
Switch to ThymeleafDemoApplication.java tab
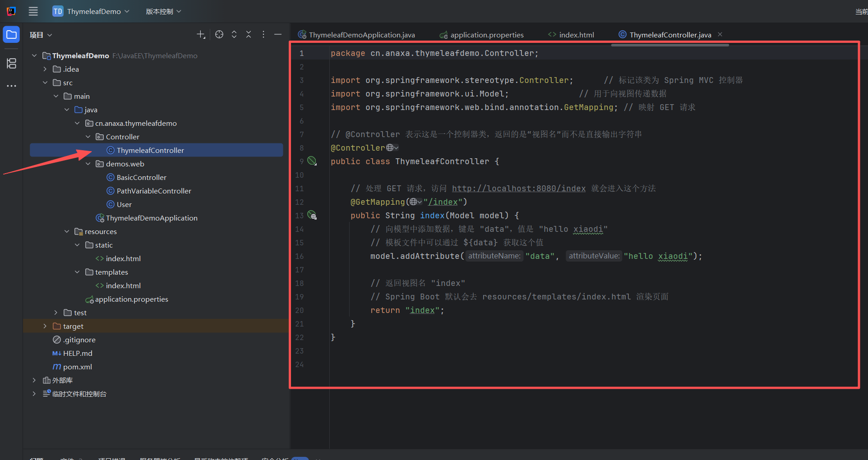356,35
